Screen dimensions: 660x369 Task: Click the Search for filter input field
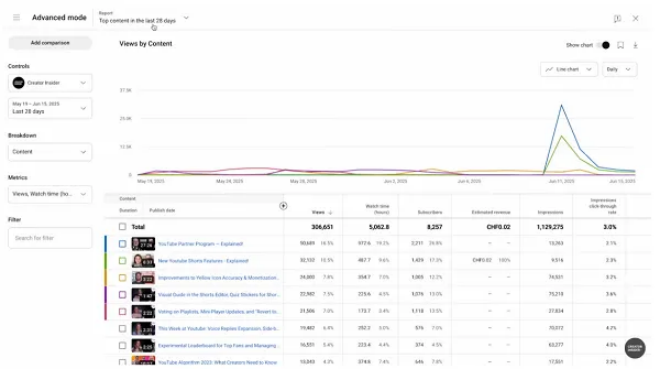[x=50, y=238]
